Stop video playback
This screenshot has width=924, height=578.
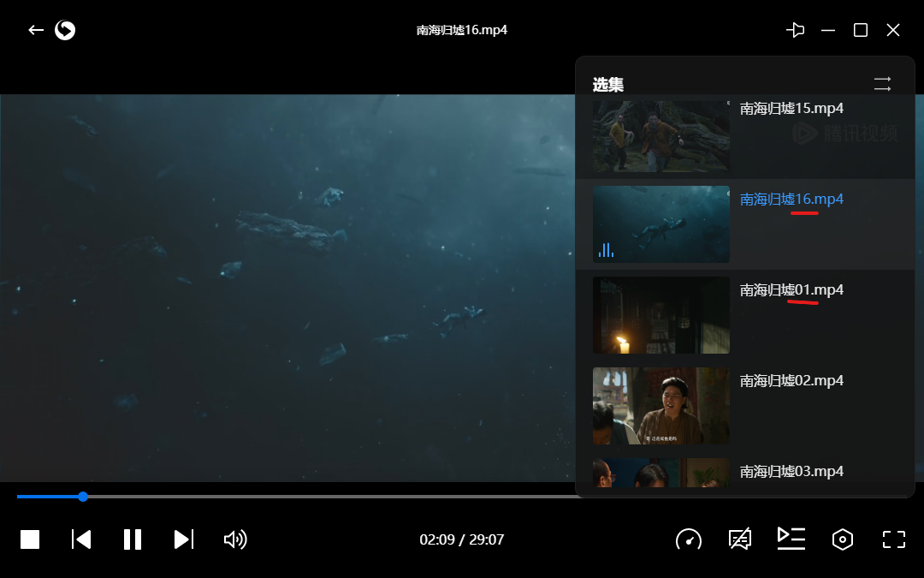coord(30,539)
